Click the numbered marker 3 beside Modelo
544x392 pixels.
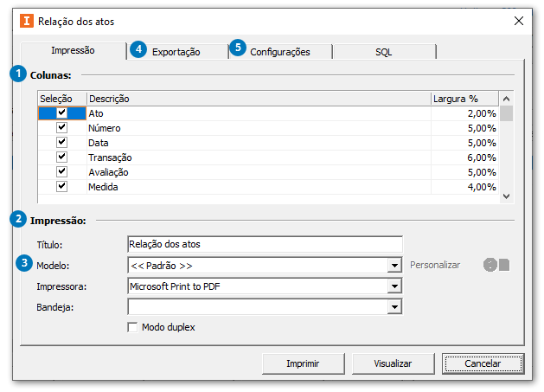pyautogui.click(x=26, y=264)
